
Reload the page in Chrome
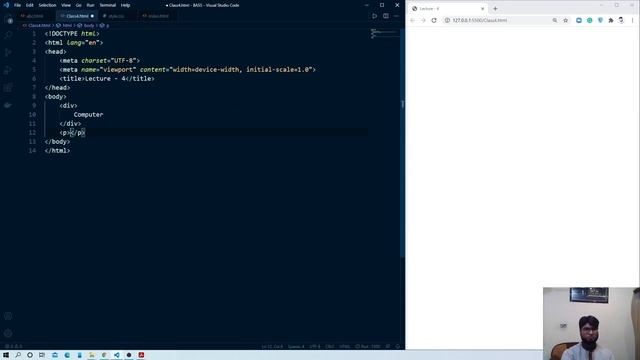point(434,20)
